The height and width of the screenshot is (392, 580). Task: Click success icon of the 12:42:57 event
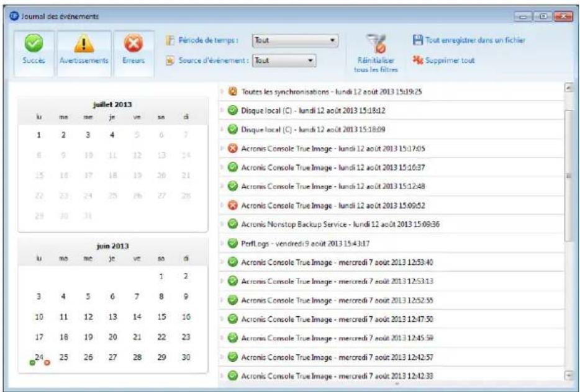click(232, 357)
